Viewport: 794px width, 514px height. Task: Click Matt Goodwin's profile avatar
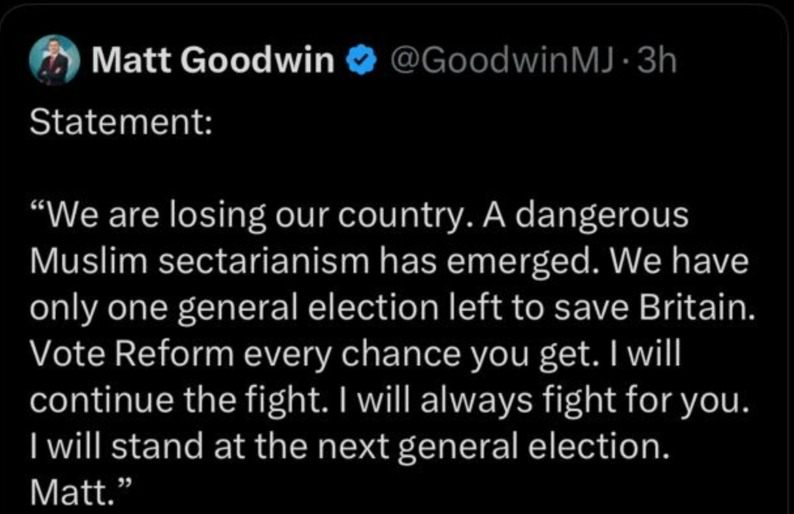(53, 62)
